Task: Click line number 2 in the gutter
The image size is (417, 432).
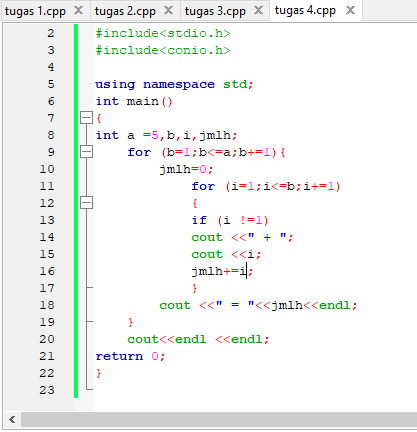Action: (51, 33)
